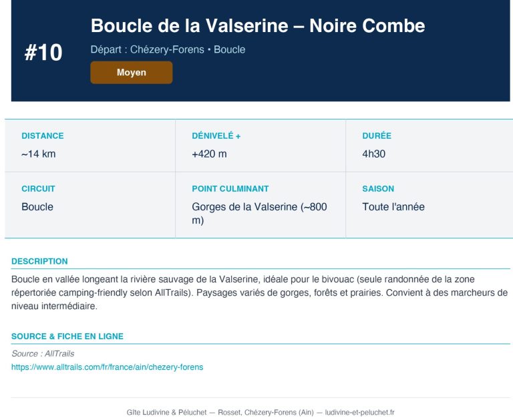The height and width of the screenshot is (420, 513).
Task: Click the SAISON label
Action: (x=378, y=189)
